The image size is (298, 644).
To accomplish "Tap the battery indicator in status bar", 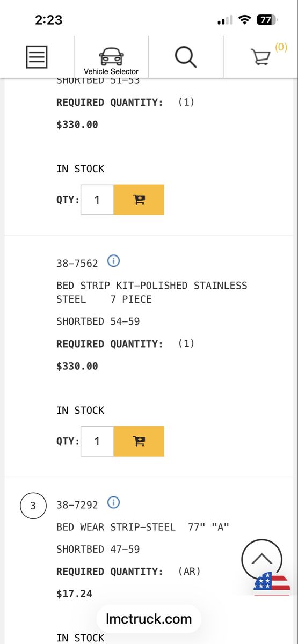I will (x=267, y=20).
